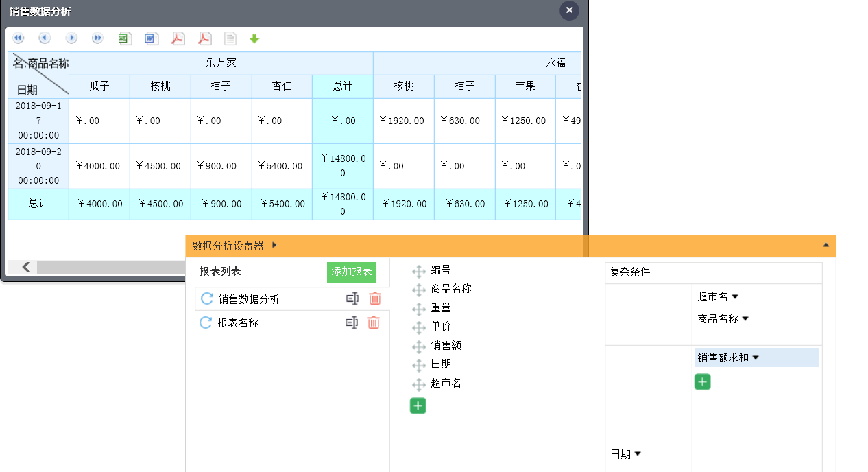Select 报表名称 in the report list
868x472 pixels.
point(238,322)
